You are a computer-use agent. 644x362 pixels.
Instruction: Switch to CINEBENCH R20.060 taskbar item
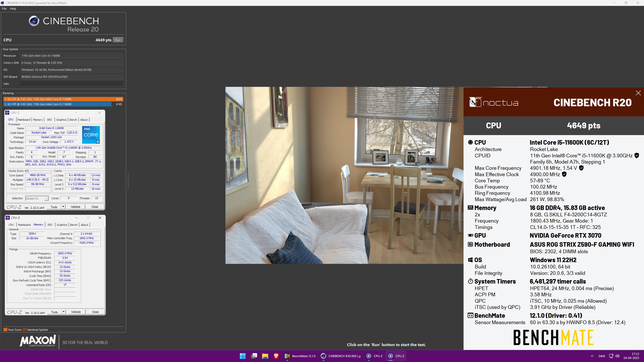(x=341, y=356)
